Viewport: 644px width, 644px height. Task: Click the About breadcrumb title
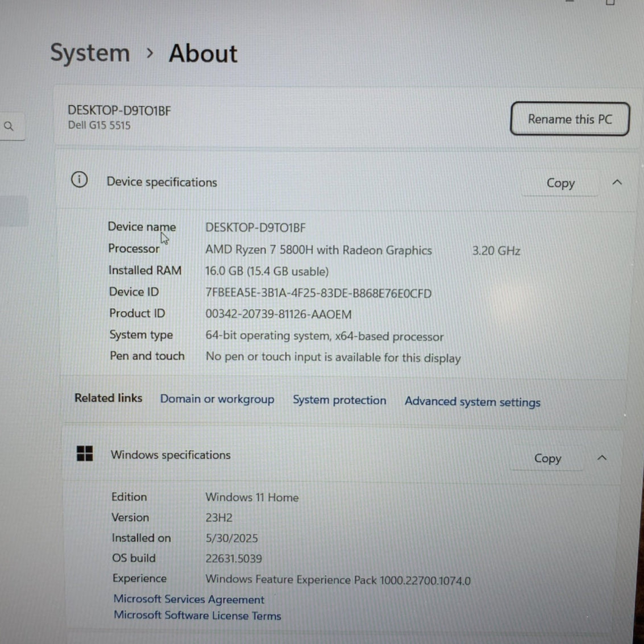tap(203, 53)
